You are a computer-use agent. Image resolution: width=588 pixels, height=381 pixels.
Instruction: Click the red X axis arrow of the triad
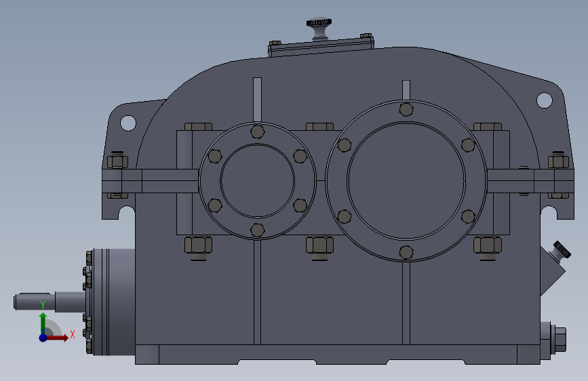[x=57, y=338]
